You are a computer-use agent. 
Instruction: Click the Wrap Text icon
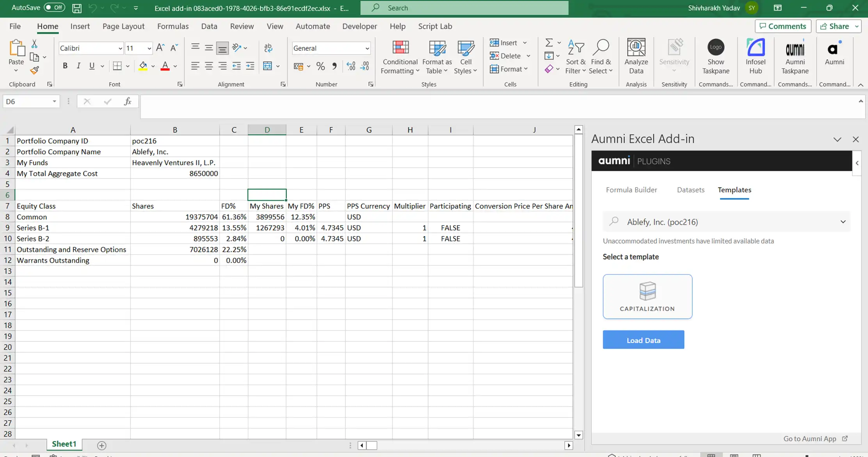click(268, 48)
